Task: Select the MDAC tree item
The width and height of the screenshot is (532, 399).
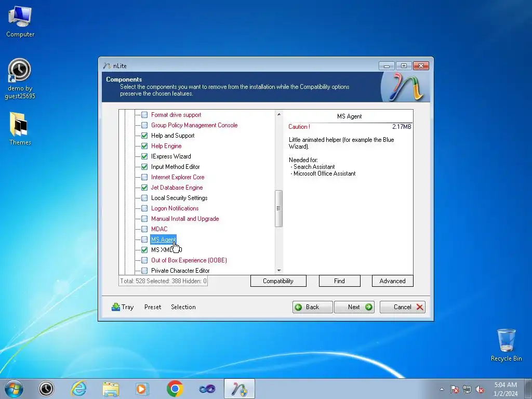Action: pyautogui.click(x=159, y=229)
